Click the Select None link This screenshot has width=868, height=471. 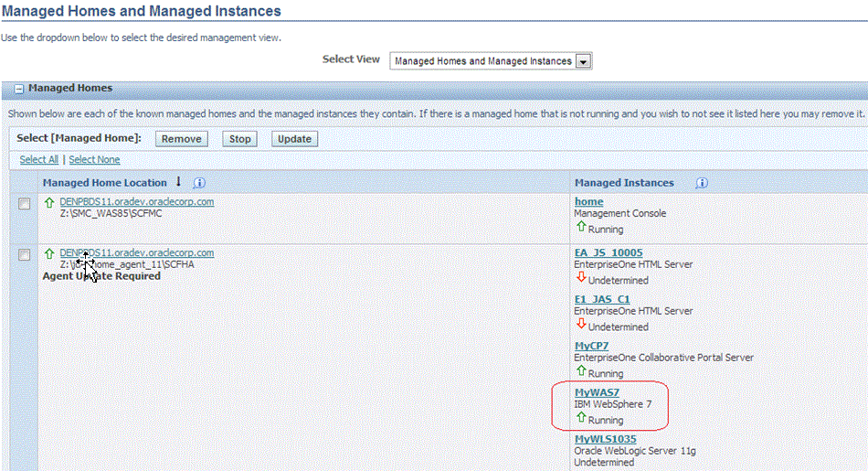(x=94, y=159)
